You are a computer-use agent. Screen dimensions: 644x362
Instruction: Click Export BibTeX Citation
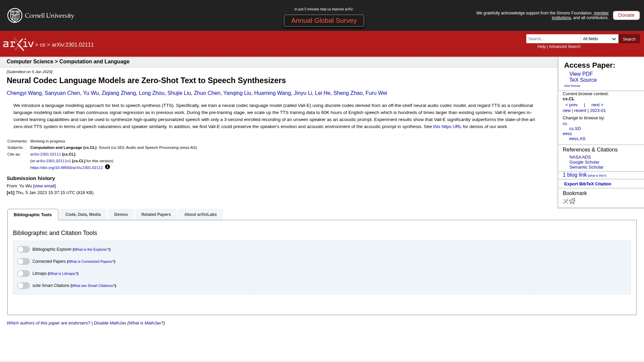click(587, 184)
